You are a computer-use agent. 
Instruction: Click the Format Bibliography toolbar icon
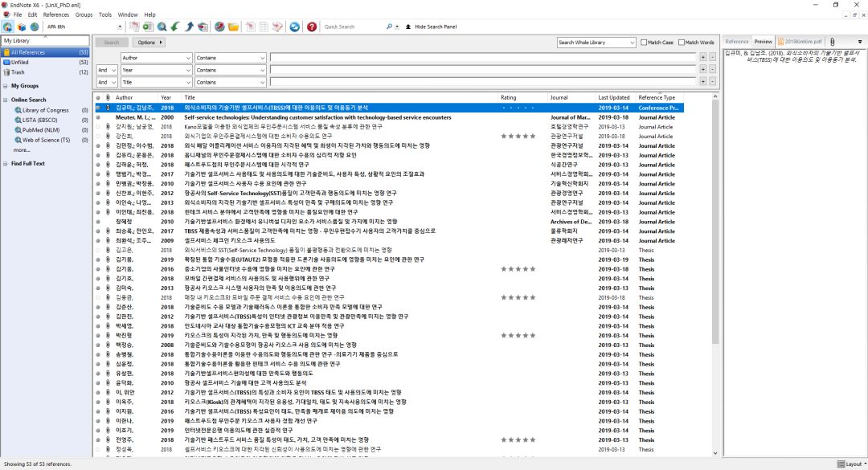click(x=264, y=27)
